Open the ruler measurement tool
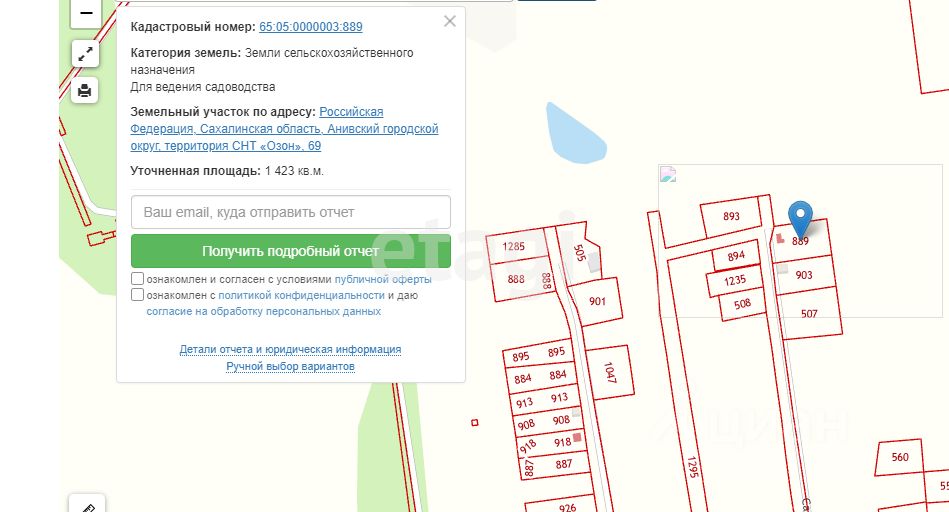 pyautogui.click(x=87, y=505)
